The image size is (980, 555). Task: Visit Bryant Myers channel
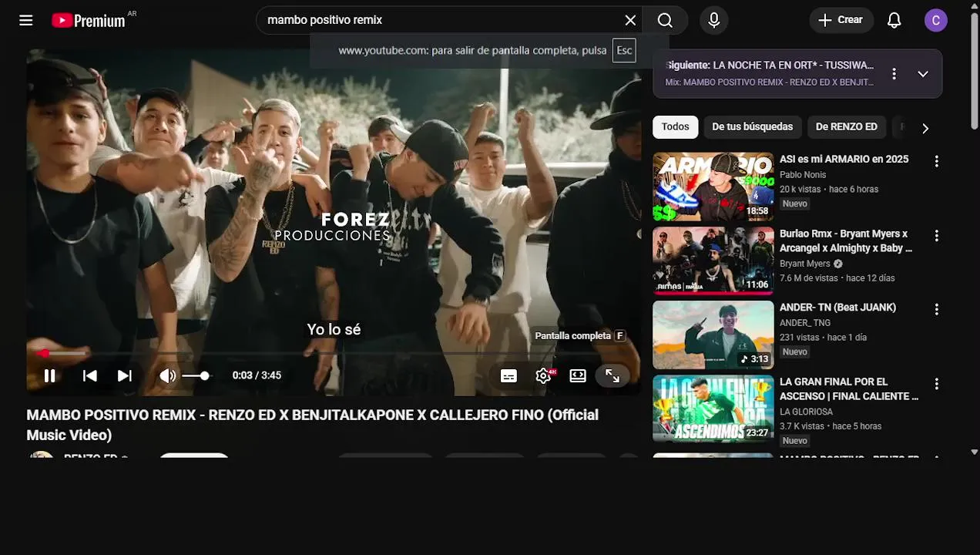pyautogui.click(x=805, y=264)
